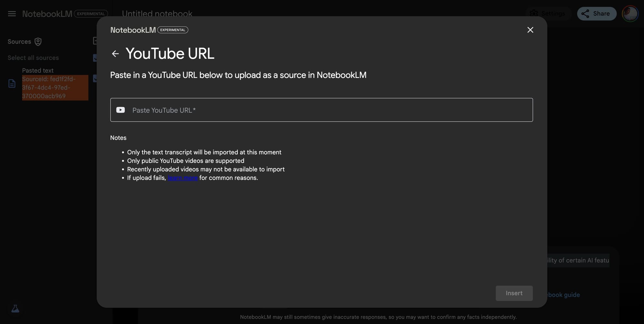Click the experimental flask icon

click(15, 309)
